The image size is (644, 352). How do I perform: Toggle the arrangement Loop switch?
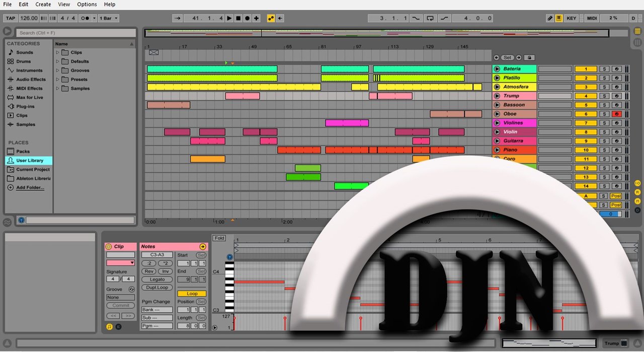(x=430, y=18)
